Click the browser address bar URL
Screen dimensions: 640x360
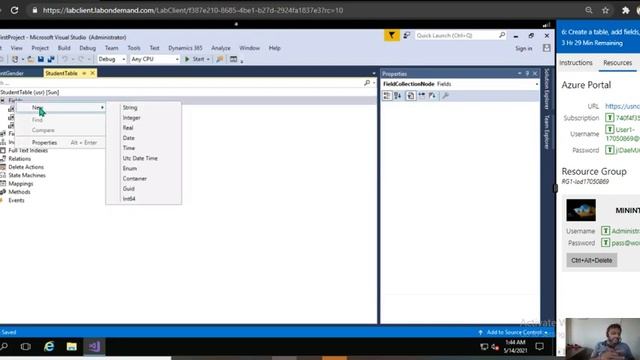pos(193,10)
